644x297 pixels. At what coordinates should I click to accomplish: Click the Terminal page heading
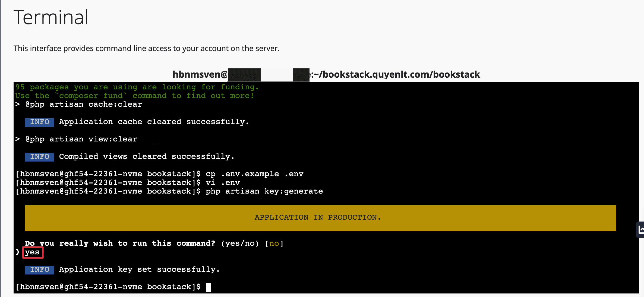(51, 17)
